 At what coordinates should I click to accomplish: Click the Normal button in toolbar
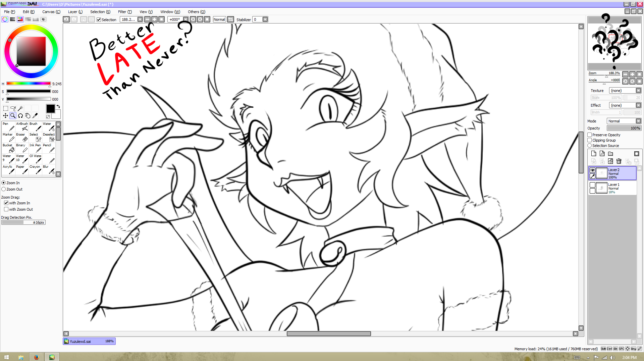(219, 19)
